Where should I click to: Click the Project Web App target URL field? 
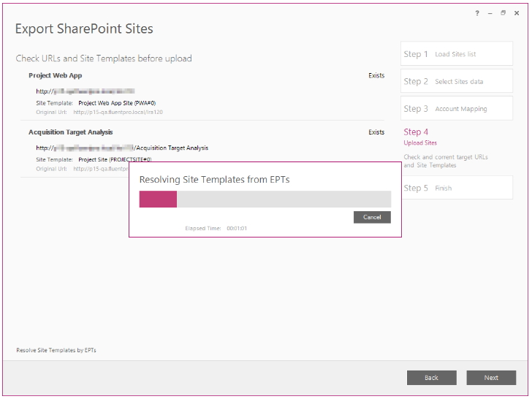click(x=85, y=91)
